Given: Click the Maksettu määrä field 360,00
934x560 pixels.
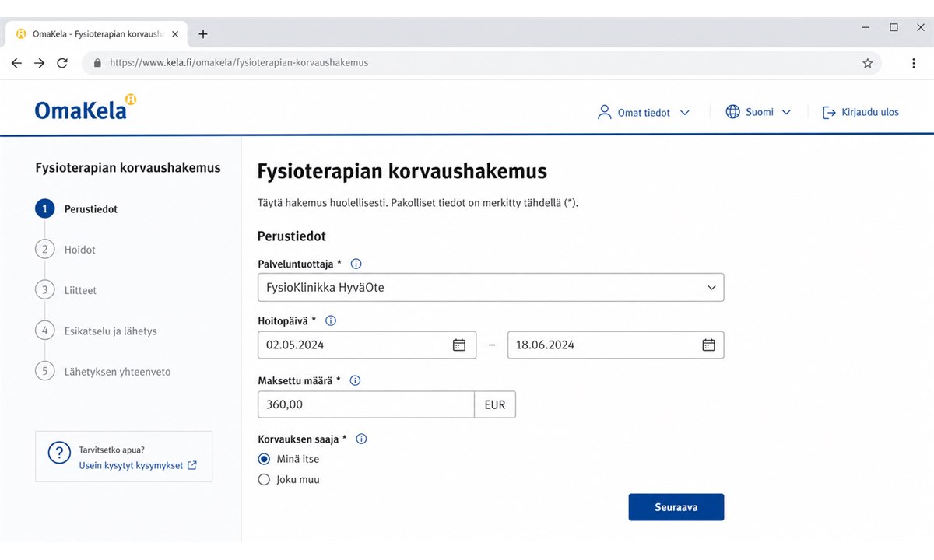Looking at the screenshot, I should (x=366, y=404).
